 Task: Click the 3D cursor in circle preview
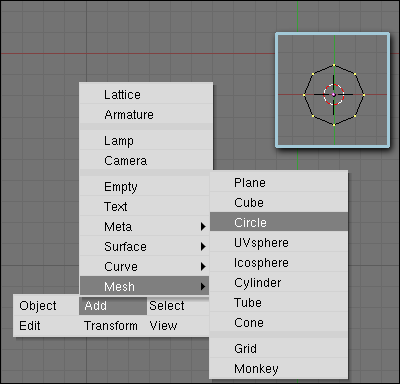click(x=334, y=95)
